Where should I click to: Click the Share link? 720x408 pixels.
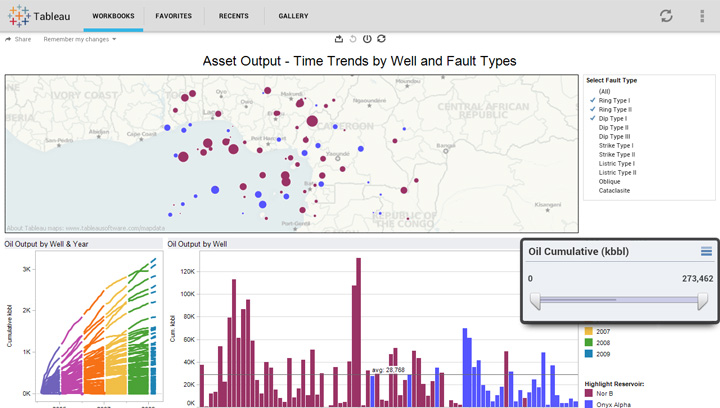(23, 39)
